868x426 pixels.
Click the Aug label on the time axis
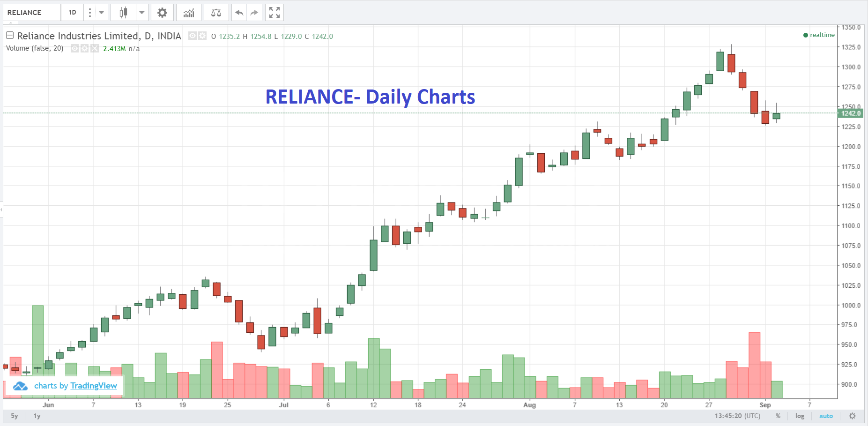point(529,405)
